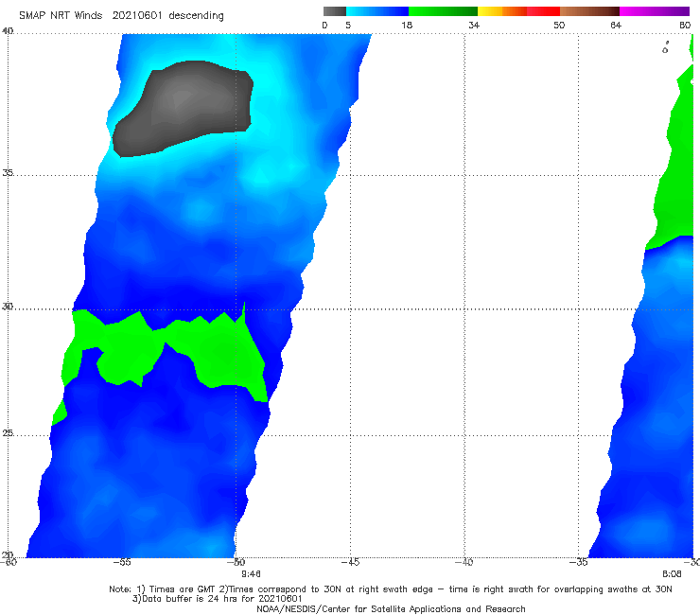Click the '64' label under the color bar

[x=616, y=26]
